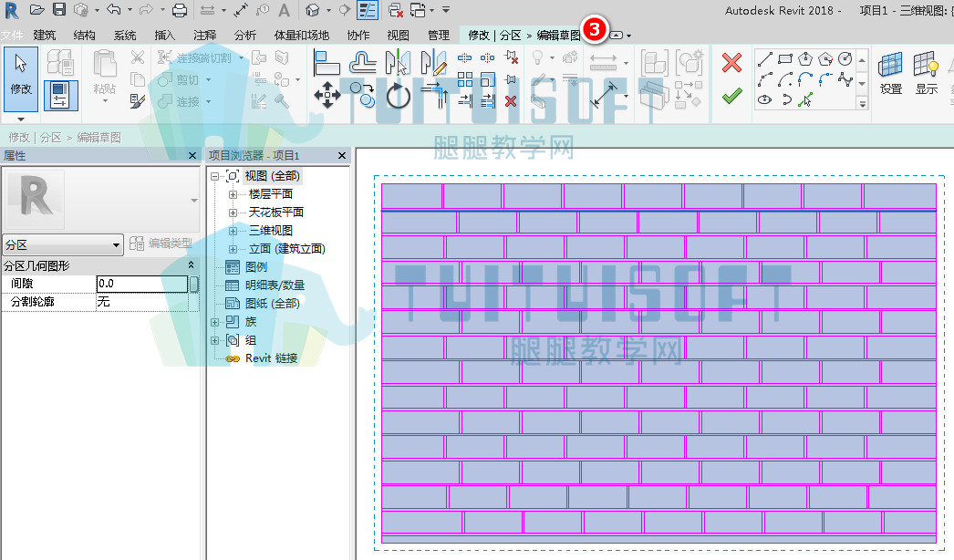
Task: Click the 显示 work plane button
Action: (x=927, y=72)
